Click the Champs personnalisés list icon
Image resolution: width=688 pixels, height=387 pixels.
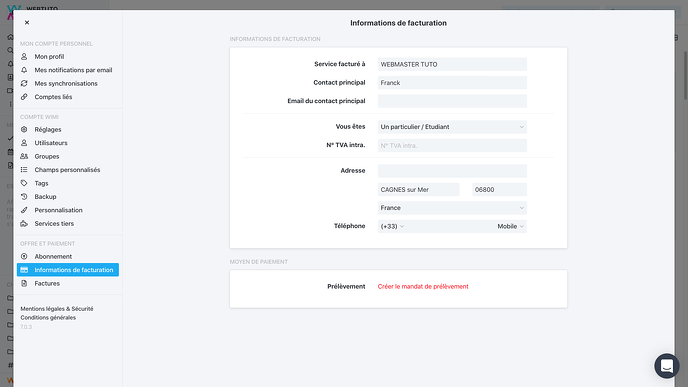tap(24, 170)
